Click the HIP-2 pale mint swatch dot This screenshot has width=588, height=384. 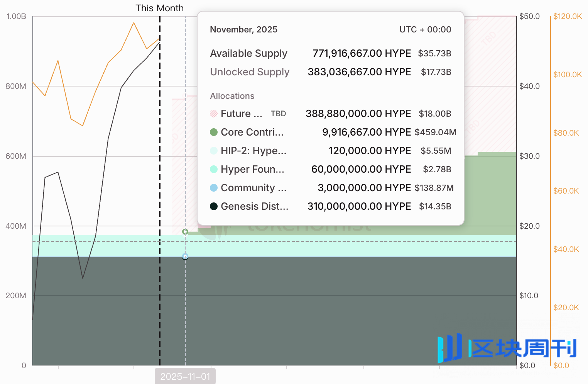(214, 151)
